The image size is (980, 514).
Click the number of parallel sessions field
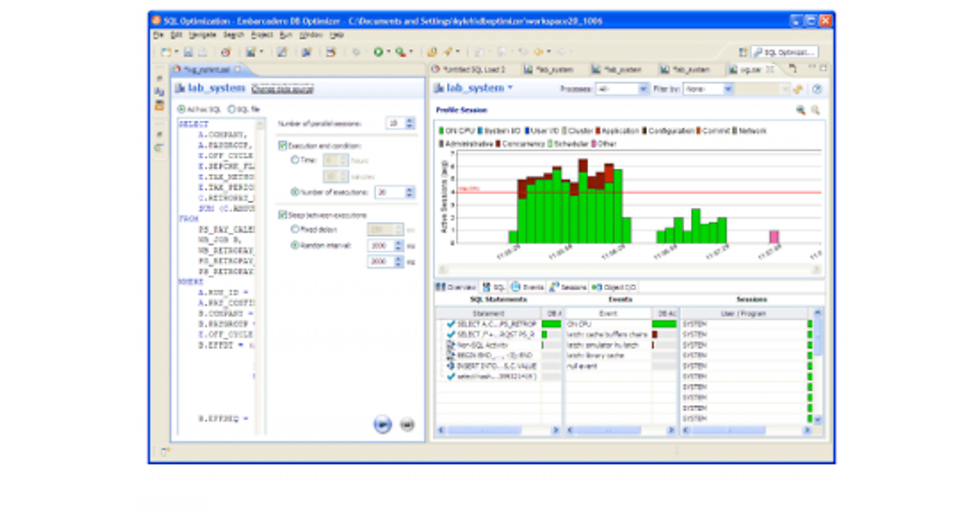pyautogui.click(x=395, y=122)
